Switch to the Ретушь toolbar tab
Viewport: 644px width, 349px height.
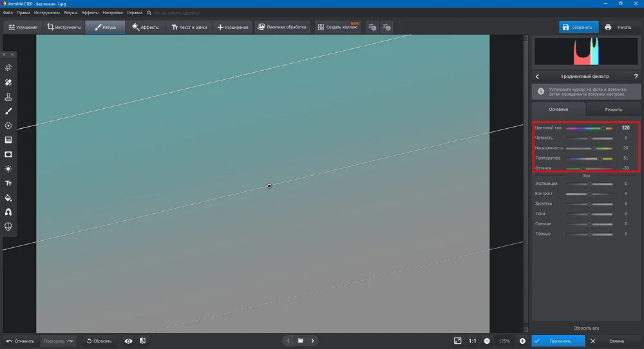(106, 27)
